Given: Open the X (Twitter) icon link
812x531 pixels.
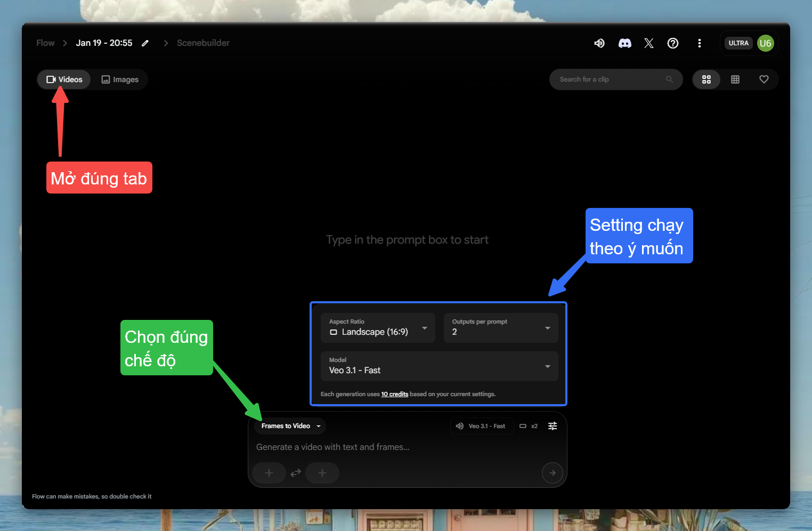Looking at the screenshot, I should (x=648, y=43).
